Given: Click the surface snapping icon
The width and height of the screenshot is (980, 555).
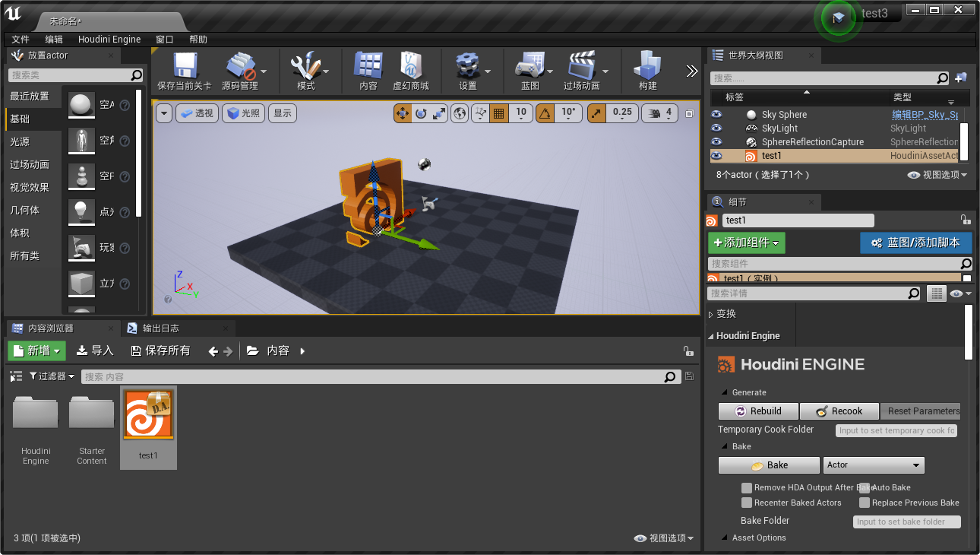Looking at the screenshot, I should tap(481, 113).
